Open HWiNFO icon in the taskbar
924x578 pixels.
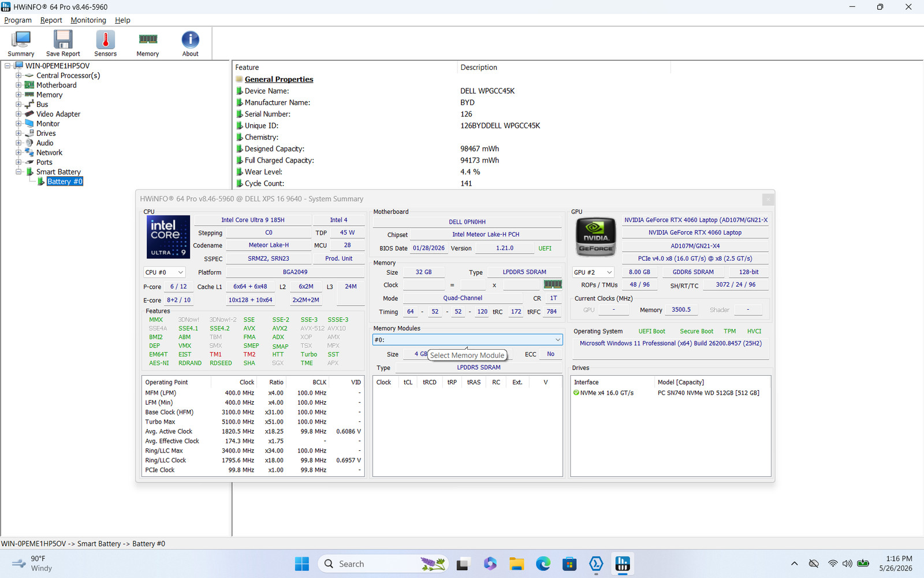coord(623,564)
